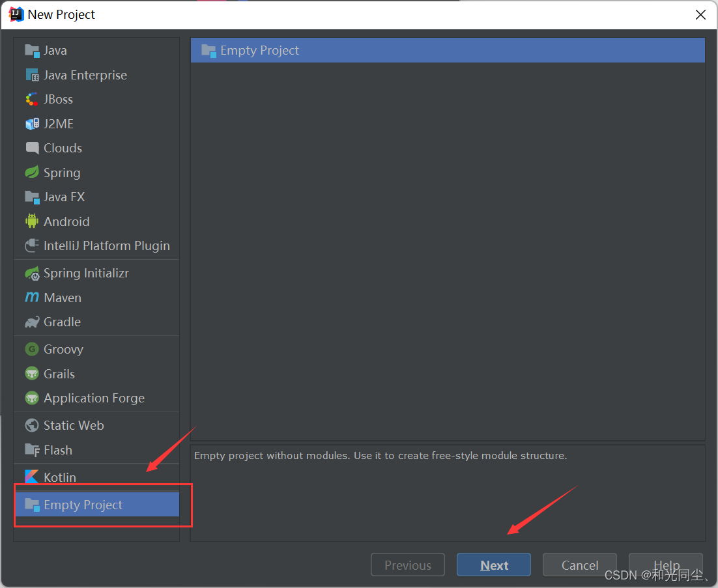The width and height of the screenshot is (718, 588).
Task: Select Empty Project row in right panel
Action: tap(448, 50)
